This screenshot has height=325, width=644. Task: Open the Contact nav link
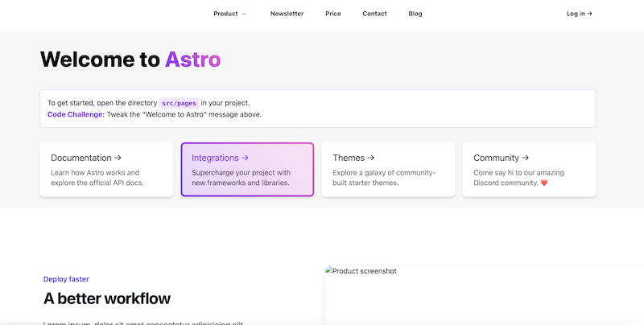click(374, 14)
